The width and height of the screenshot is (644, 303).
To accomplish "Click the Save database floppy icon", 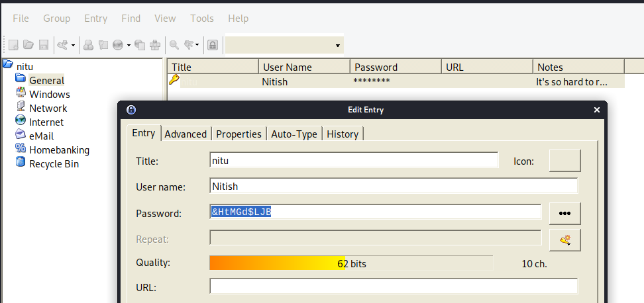I will (x=44, y=45).
